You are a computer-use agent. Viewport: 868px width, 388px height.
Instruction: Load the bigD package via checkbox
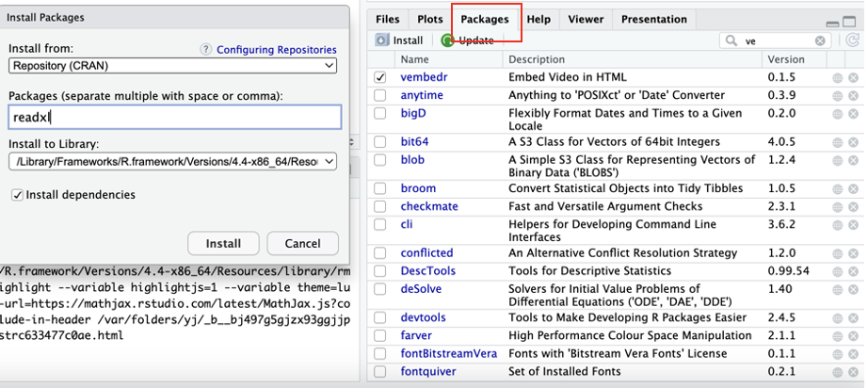point(380,113)
